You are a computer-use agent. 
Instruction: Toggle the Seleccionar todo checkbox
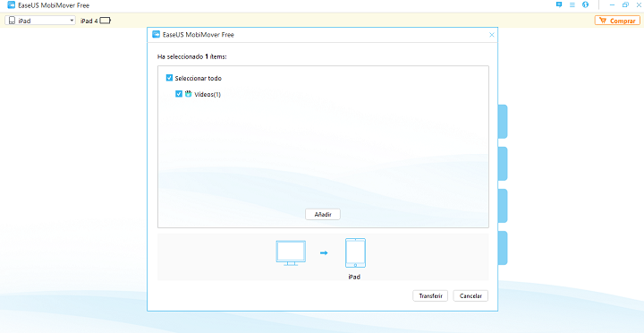pos(169,78)
